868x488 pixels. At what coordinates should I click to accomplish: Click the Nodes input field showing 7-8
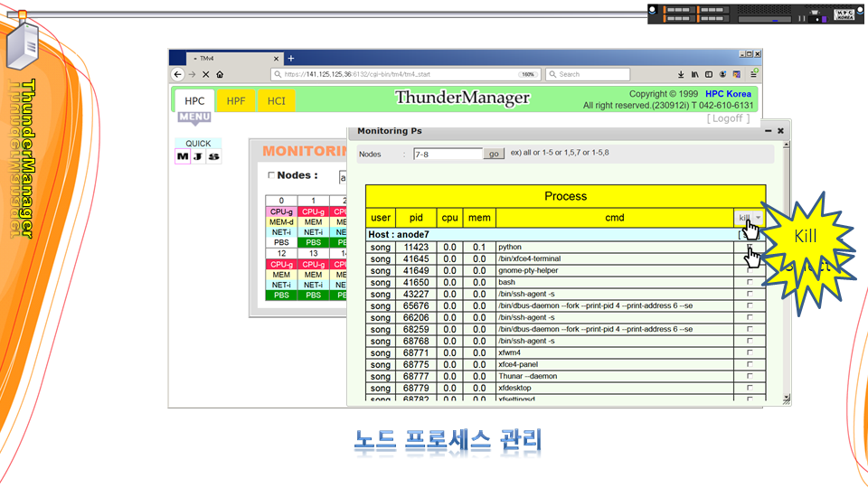(447, 155)
